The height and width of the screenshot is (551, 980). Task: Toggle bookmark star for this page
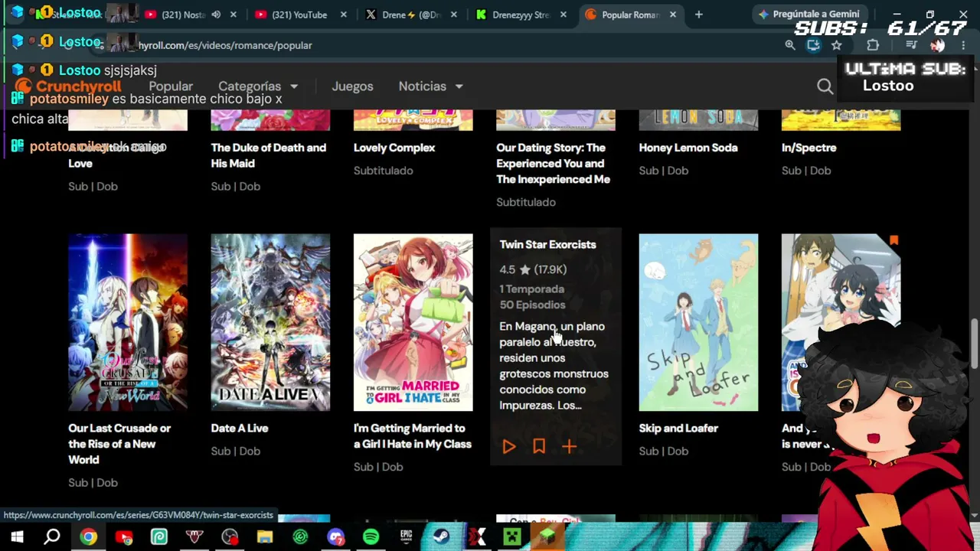click(x=837, y=45)
